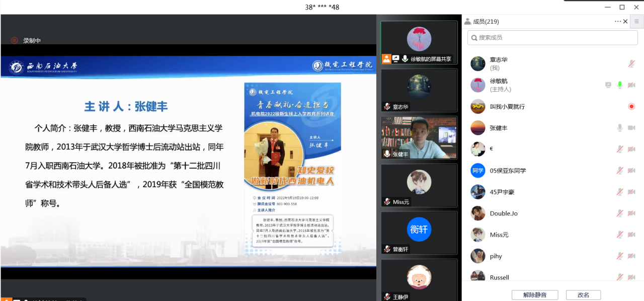Click muted mic icon on 章志华's video tile
Screen dimensions: 644x301
coord(387,107)
